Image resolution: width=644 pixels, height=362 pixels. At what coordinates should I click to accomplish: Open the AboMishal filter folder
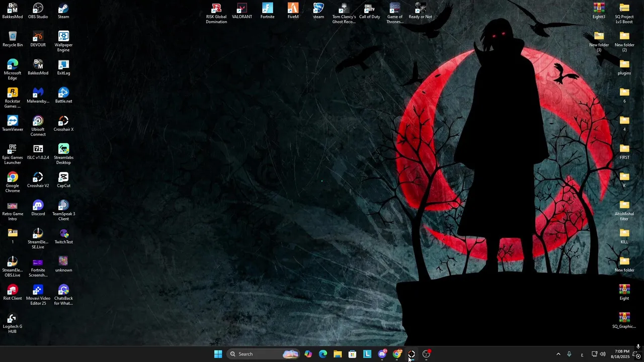tap(624, 211)
